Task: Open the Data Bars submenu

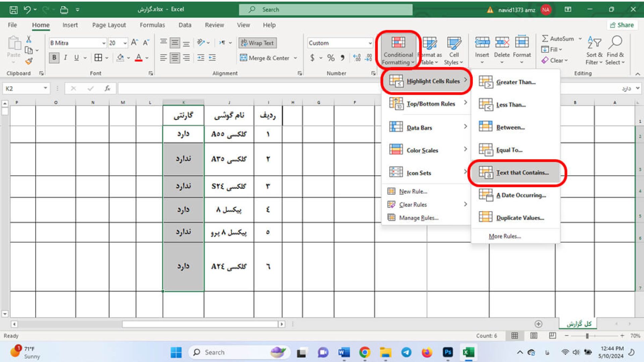Action: tap(426, 127)
